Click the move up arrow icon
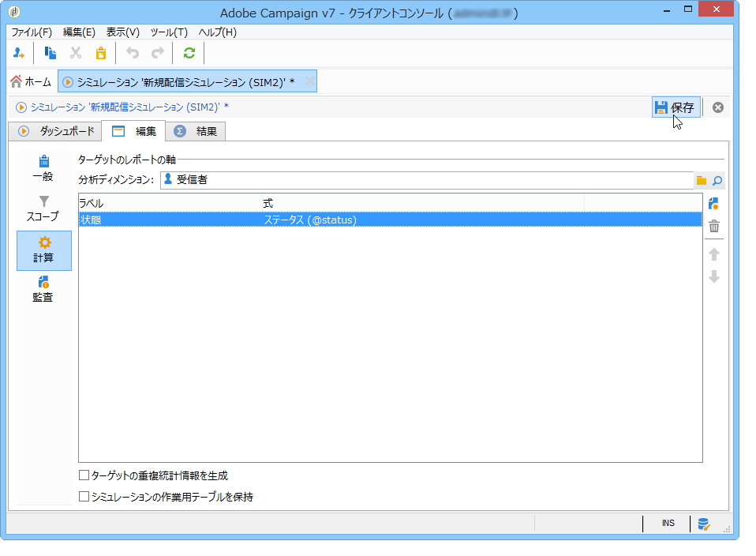756x556 pixels. pyautogui.click(x=714, y=254)
